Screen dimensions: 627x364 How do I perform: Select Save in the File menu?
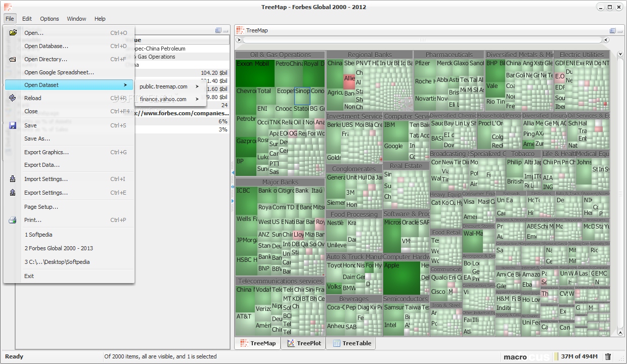pos(69,125)
